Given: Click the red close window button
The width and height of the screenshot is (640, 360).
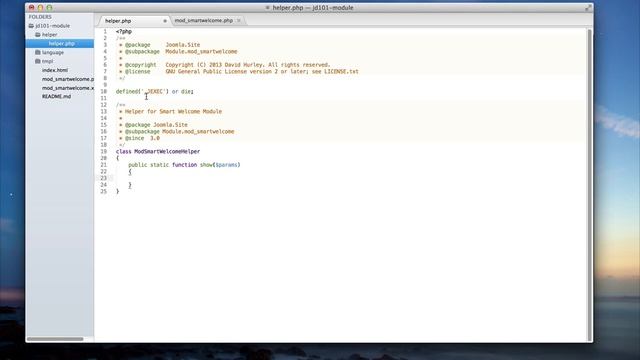Looking at the screenshot, I should [x=31, y=8].
